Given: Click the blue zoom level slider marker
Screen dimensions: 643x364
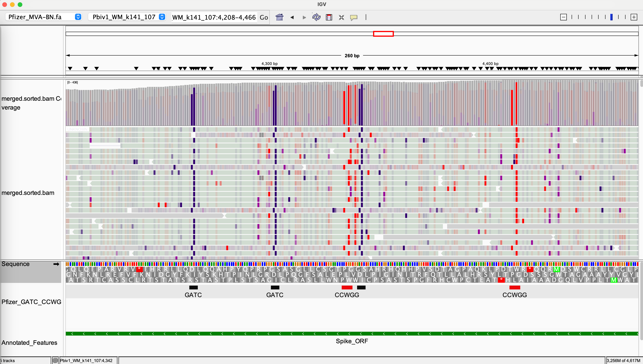Looking at the screenshot, I should 611,17.
